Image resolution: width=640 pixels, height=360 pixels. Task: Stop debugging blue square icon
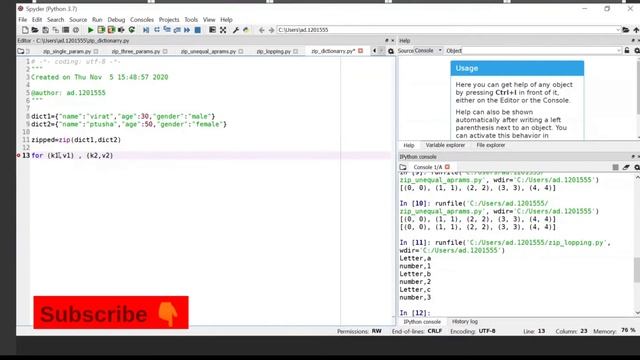198,30
